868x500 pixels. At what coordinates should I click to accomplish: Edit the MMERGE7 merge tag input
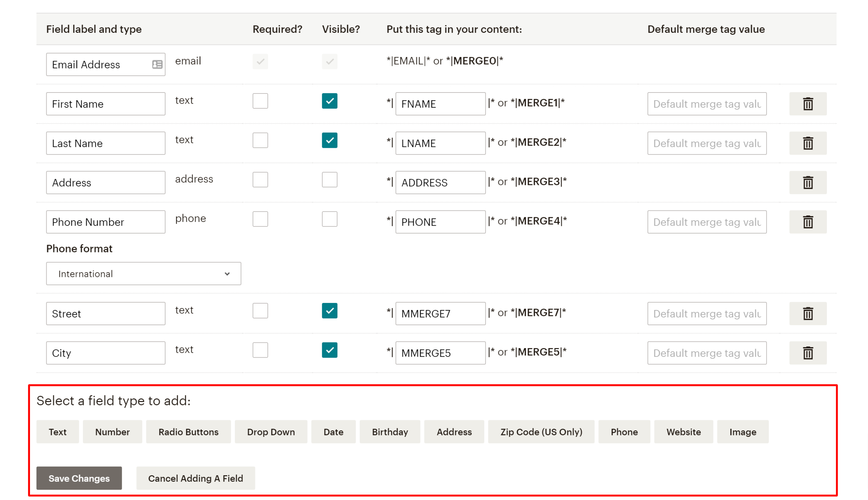(440, 313)
